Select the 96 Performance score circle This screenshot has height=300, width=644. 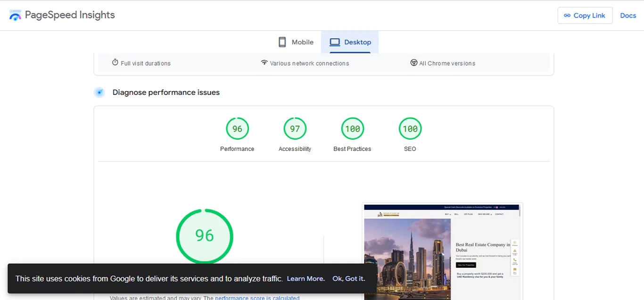pyautogui.click(x=237, y=128)
